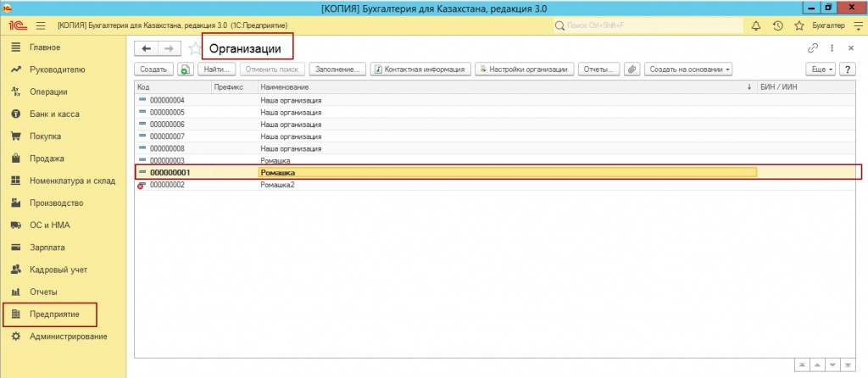Open history clock icon
This screenshot has width=868, height=378.
[778, 25]
